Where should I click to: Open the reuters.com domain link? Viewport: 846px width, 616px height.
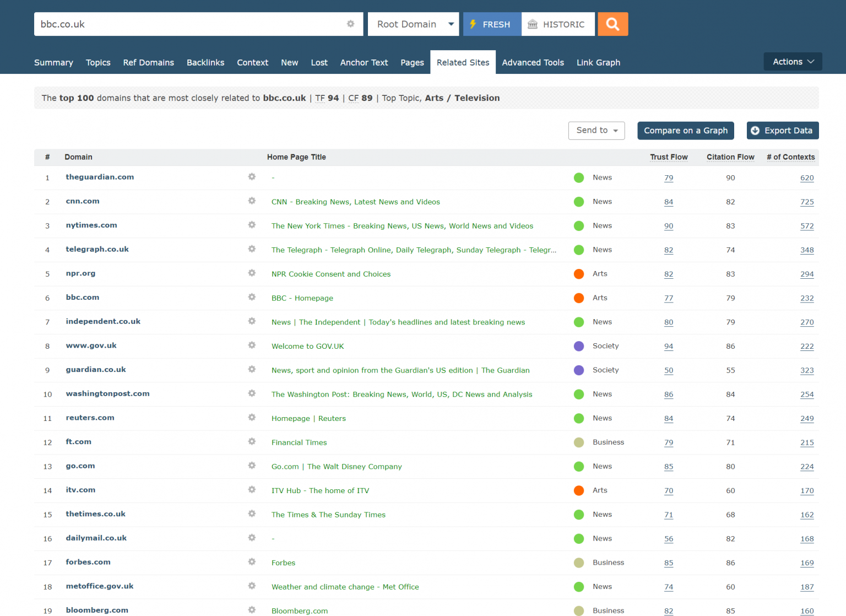[90, 418]
